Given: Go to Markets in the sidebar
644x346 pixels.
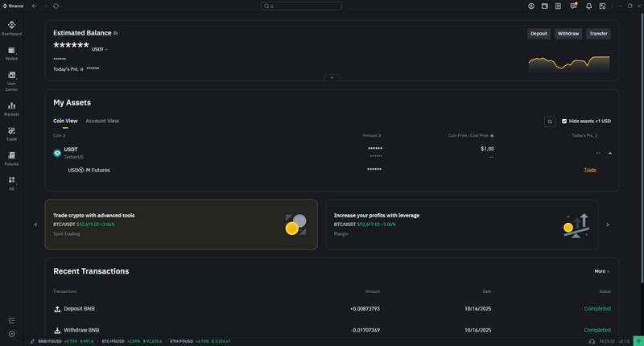Looking at the screenshot, I should [11, 109].
